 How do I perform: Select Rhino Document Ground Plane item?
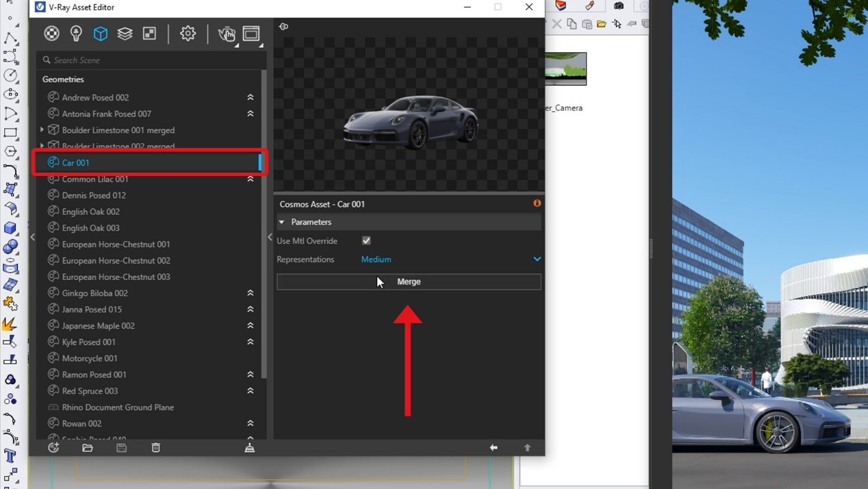(x=118, y=407)
